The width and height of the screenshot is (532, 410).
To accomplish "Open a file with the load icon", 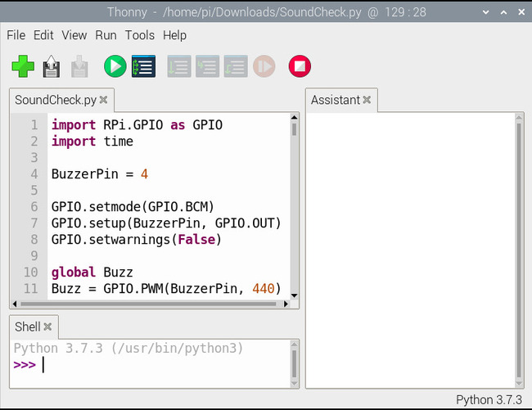I will tap(52, 66).
